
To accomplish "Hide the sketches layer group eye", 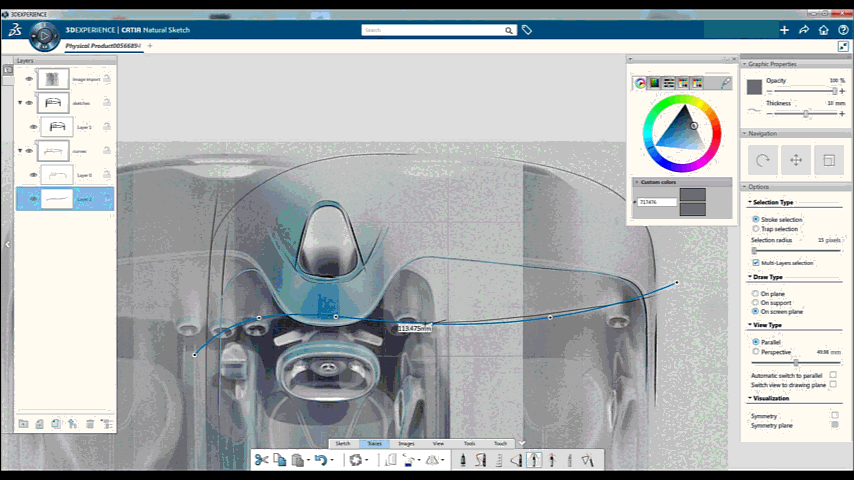I will 29,103.
